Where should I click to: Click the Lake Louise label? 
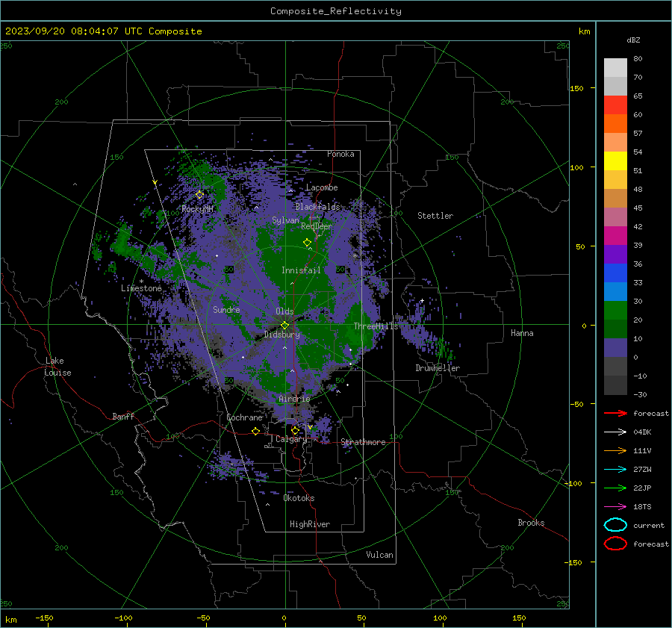point(57,367)
